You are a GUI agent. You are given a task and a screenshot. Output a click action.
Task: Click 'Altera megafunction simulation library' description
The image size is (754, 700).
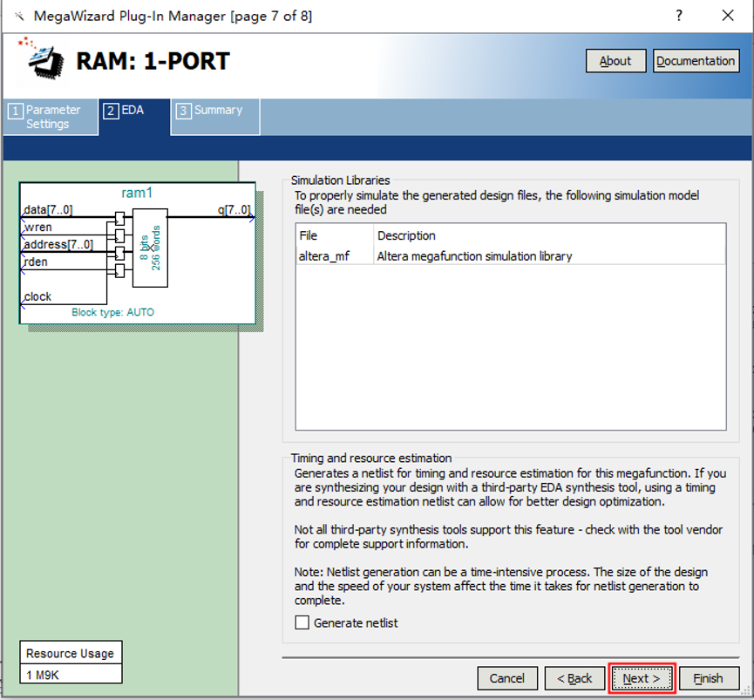[474, 256]
